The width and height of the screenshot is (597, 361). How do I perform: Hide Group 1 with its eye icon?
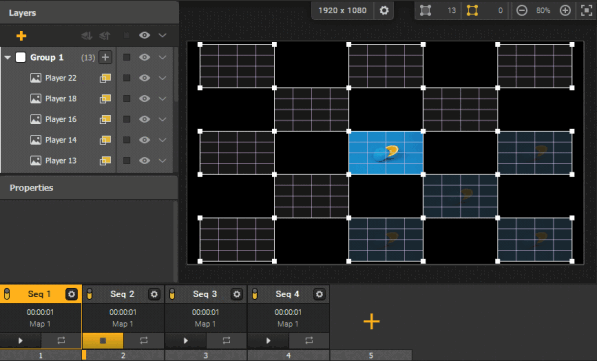click(x=144, y=58)
